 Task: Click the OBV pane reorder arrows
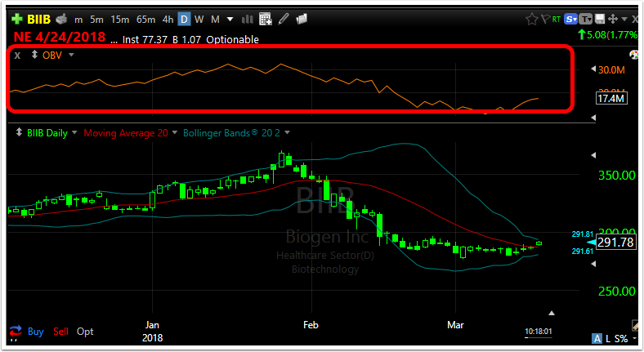34,55
